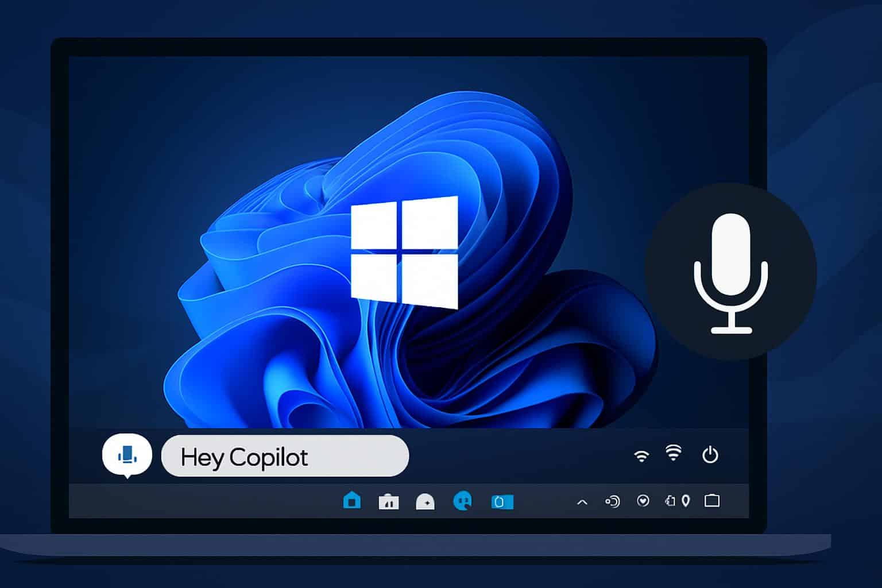The height and width of the screenshot is (588, 882).
Task: Click the smaller Wi-Fi icon
Action: coord(641,457)
